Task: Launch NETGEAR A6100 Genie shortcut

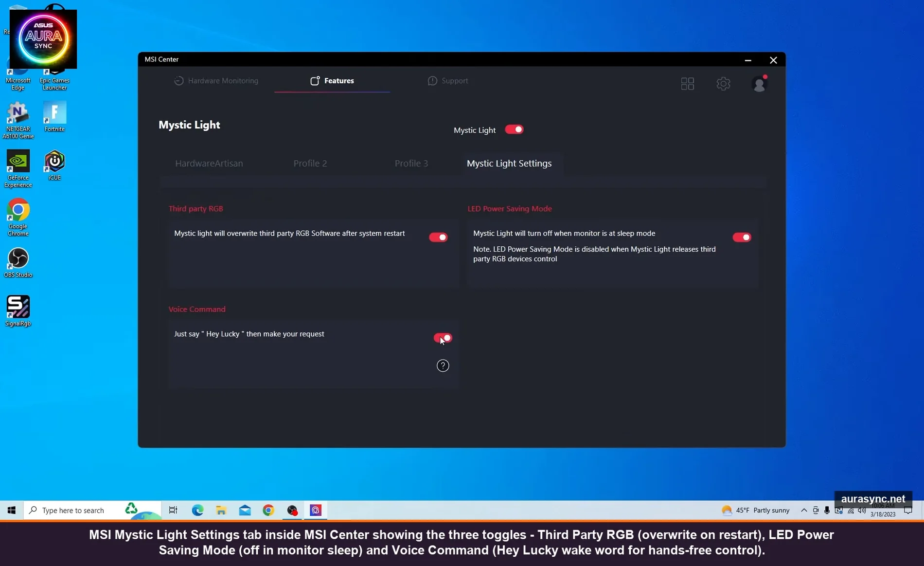Action: [x=18, y=119]
